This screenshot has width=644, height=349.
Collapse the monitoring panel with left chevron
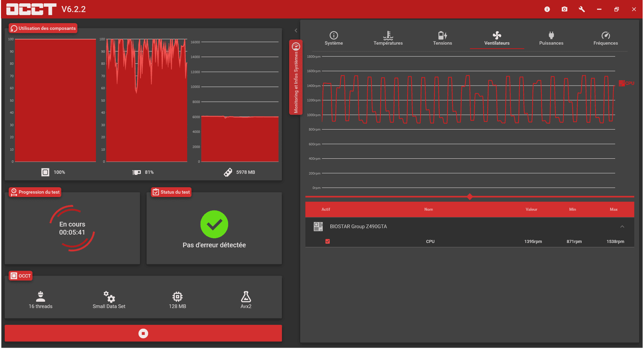pos(296,31)
